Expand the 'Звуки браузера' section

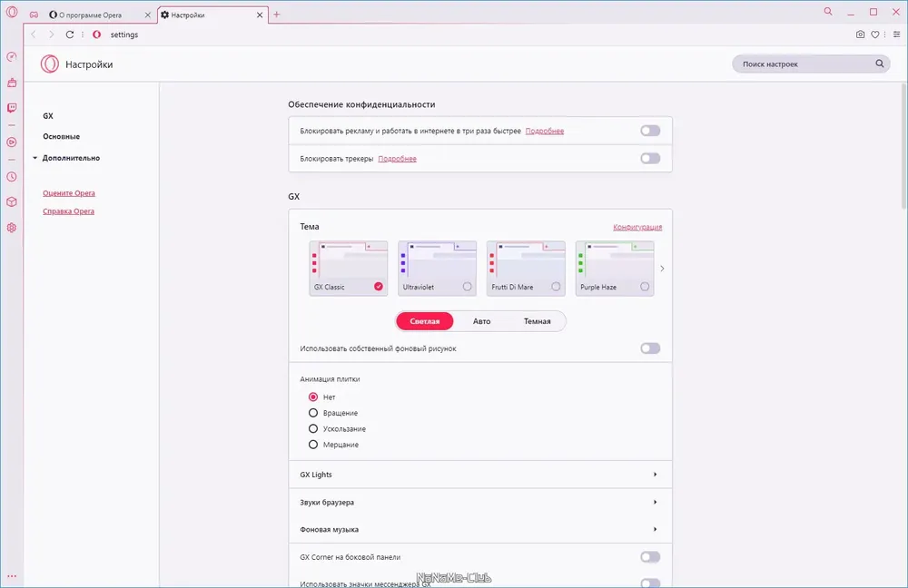click(x=480, y=503)
